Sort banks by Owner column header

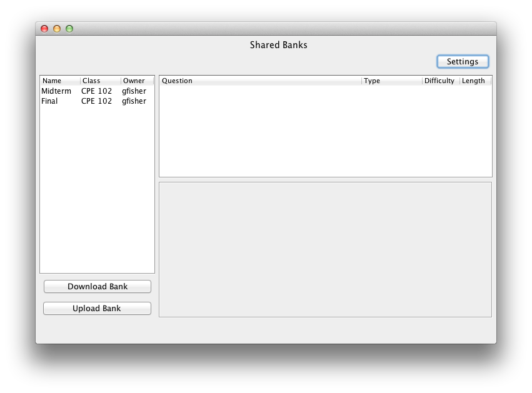click(136, 81)
